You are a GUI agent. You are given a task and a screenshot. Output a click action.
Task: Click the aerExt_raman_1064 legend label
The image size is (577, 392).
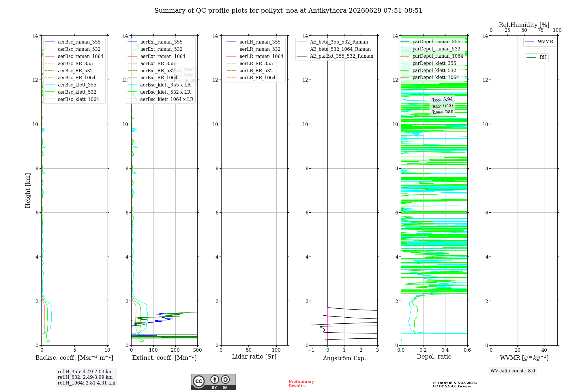tap(163, 56)
